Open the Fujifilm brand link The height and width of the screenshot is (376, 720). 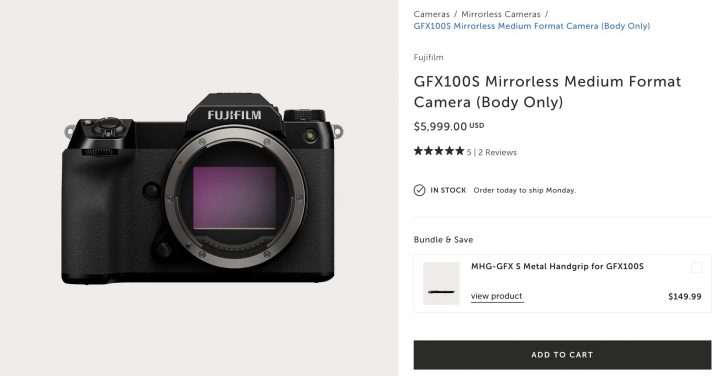click(x=428, y=57)
